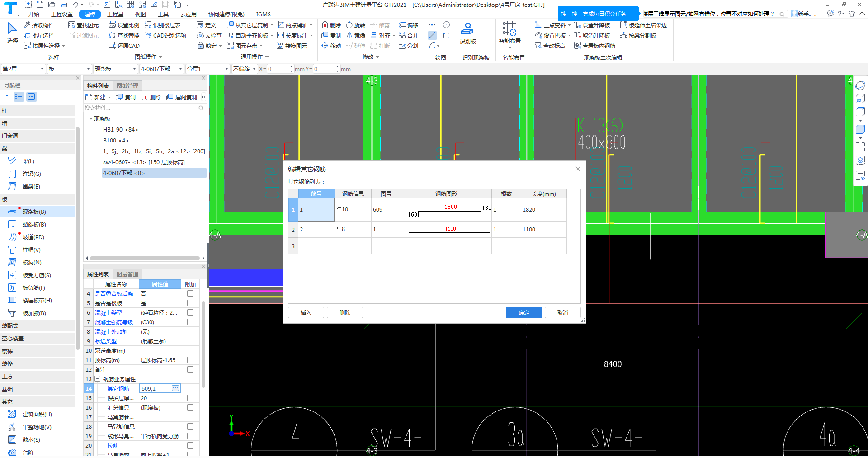Switch to 图层管理 tab in property panel
This screenshot has height=458, width=868.
click(127, 274)
